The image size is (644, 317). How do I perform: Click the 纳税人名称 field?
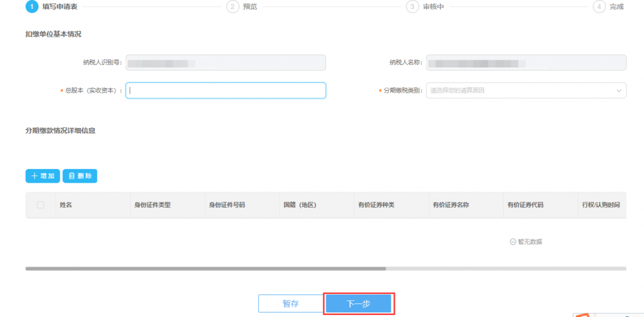pyautogui.click(x=526, y=62)
